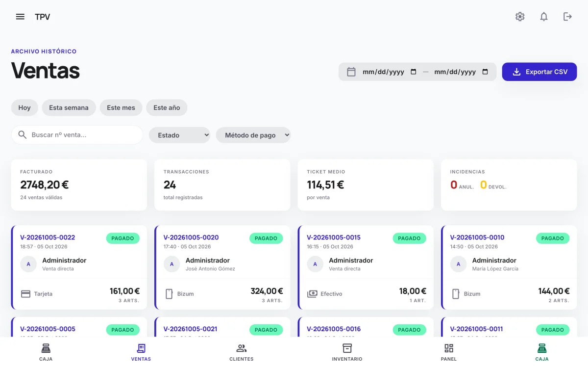The height and width of the screenshot is (368, 588).
Task: Click the 18,00 € amount
Action: (x=413, y=291)
